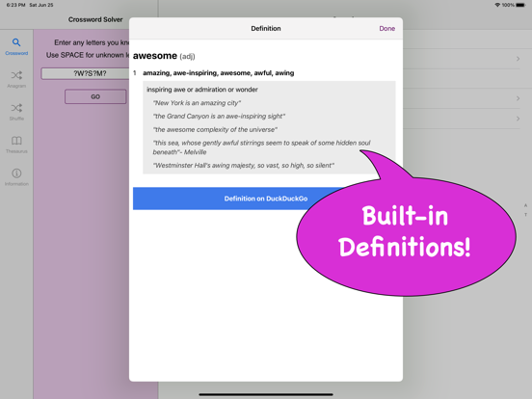The width and height of the screenshot is (532, 399).
Task: Select the awesome headword text
Action: (155, 56)
